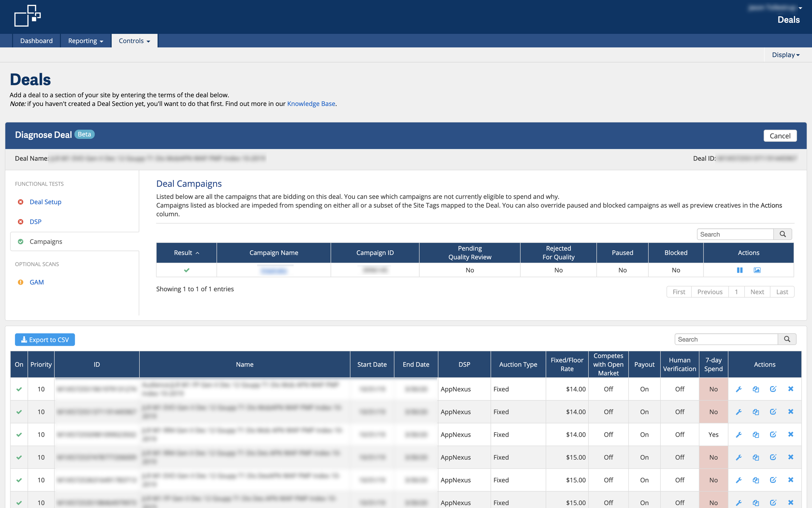The width and height of the screenshot is (812, 508).
Task: Pause the campaign in Deal Campaigns table
Action: click(740, 270)
